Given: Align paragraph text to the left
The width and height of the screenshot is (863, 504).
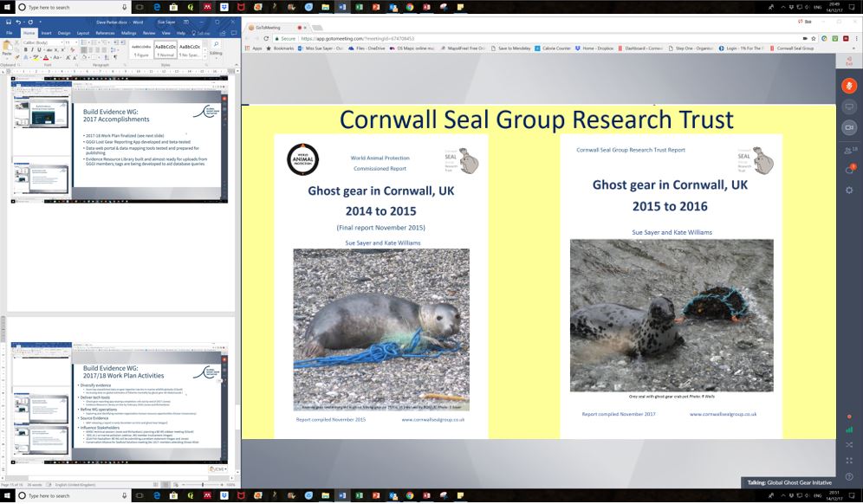Looking at the screenshot, I should 84,49.
